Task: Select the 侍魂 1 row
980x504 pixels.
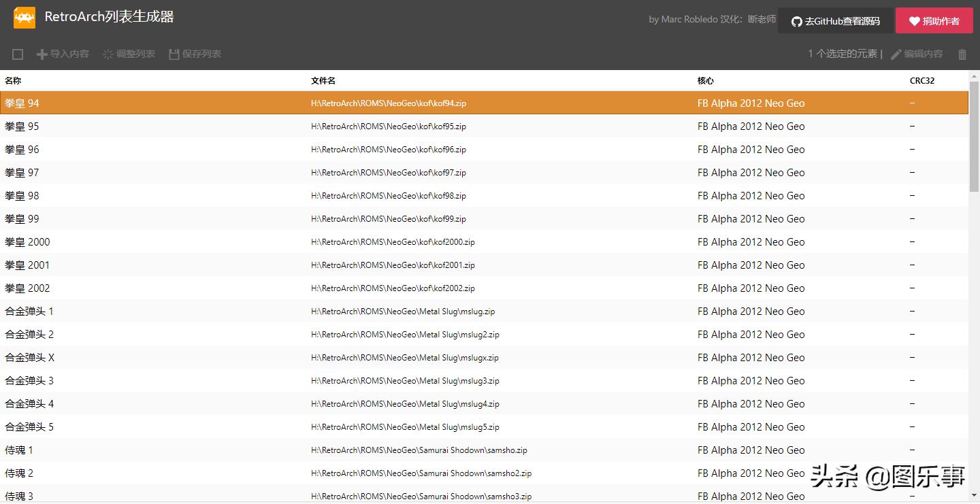Action: coord(19,450)
